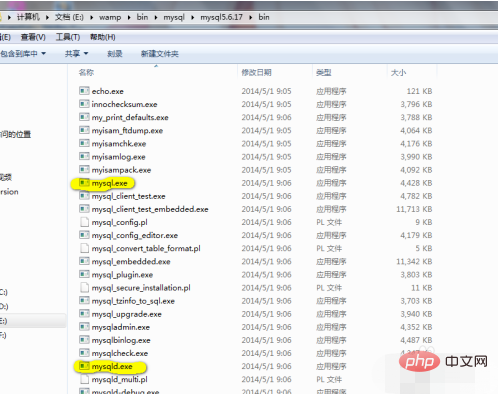Click the my_print_defaults.exe file icon
498x394 pixels.
(84, 117)
